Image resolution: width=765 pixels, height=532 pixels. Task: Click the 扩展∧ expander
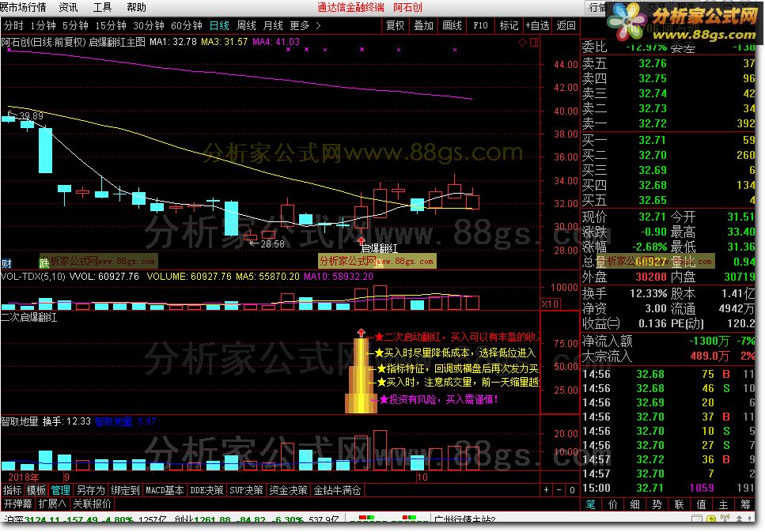(52, 504)
